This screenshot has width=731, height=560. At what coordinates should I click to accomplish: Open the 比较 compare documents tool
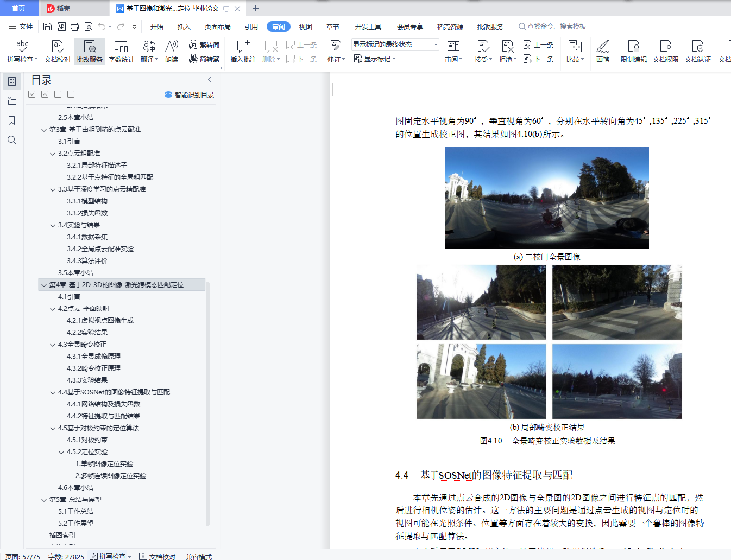click(575, 52)
